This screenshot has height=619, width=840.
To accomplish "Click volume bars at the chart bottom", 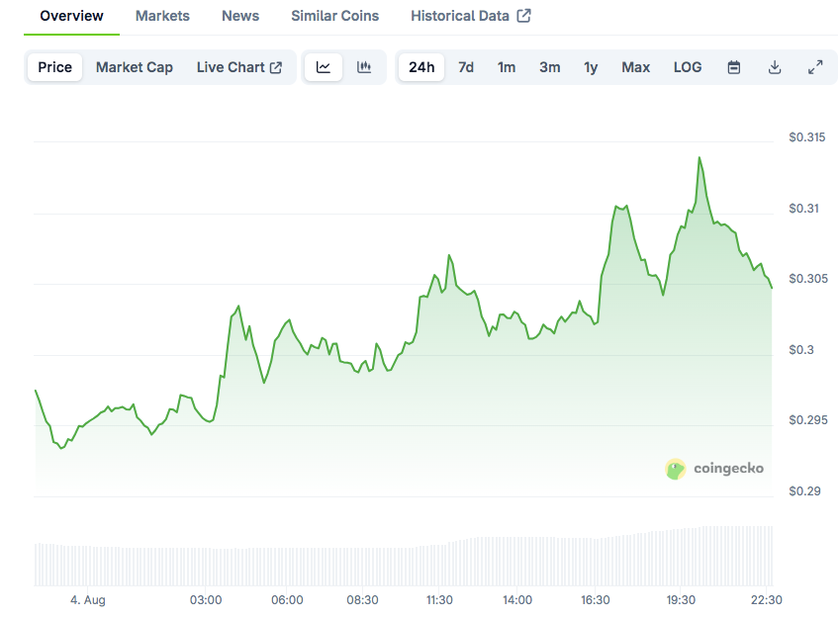I will point(396,564).
